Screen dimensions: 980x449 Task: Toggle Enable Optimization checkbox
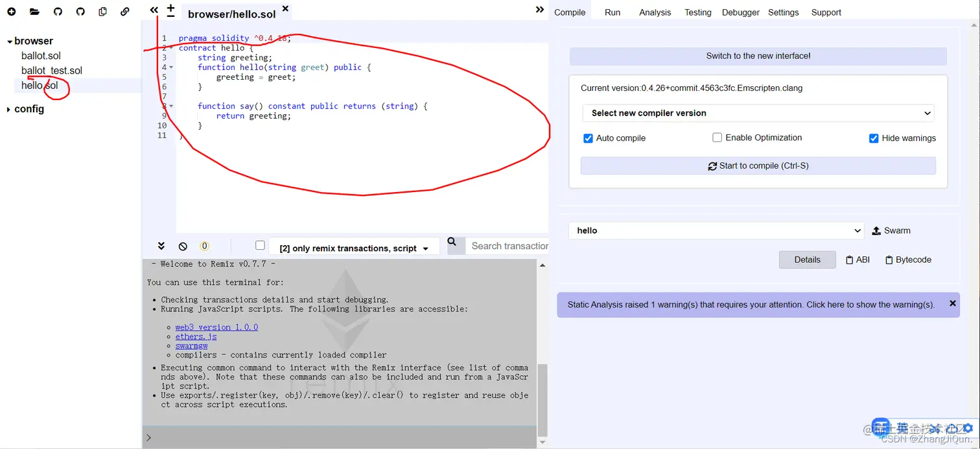point(717,138)
